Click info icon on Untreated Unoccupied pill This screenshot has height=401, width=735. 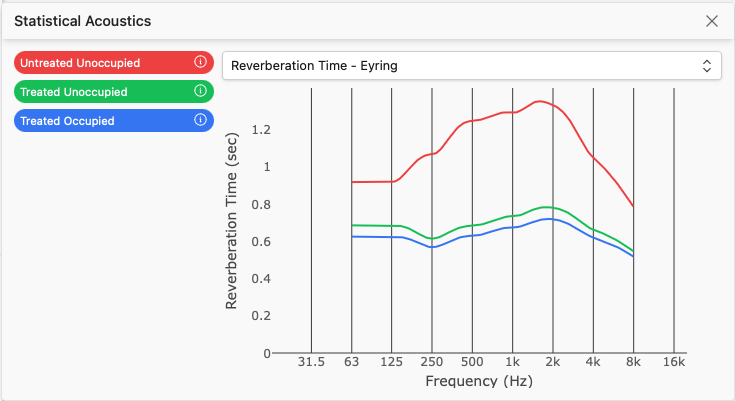[200, 62]
